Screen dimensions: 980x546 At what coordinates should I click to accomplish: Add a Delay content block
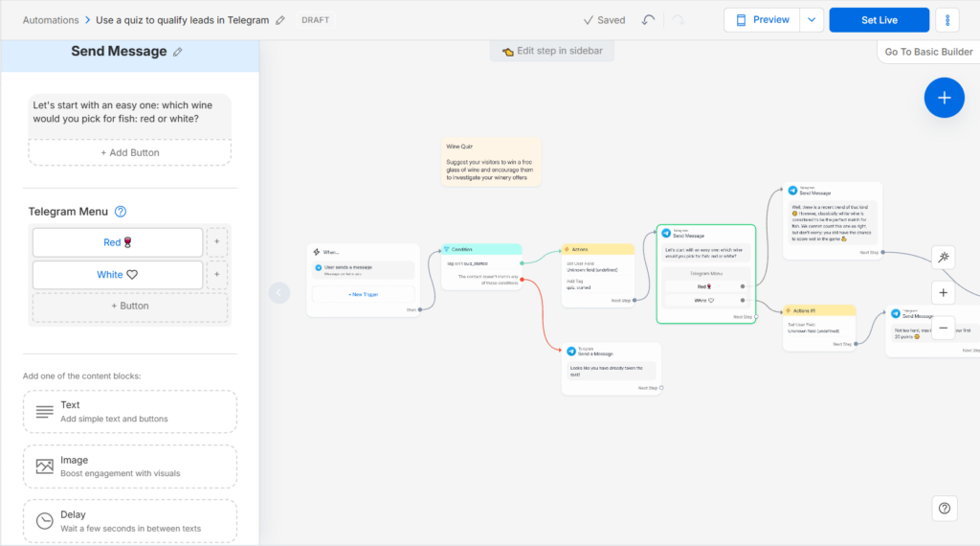pos(130,521)
